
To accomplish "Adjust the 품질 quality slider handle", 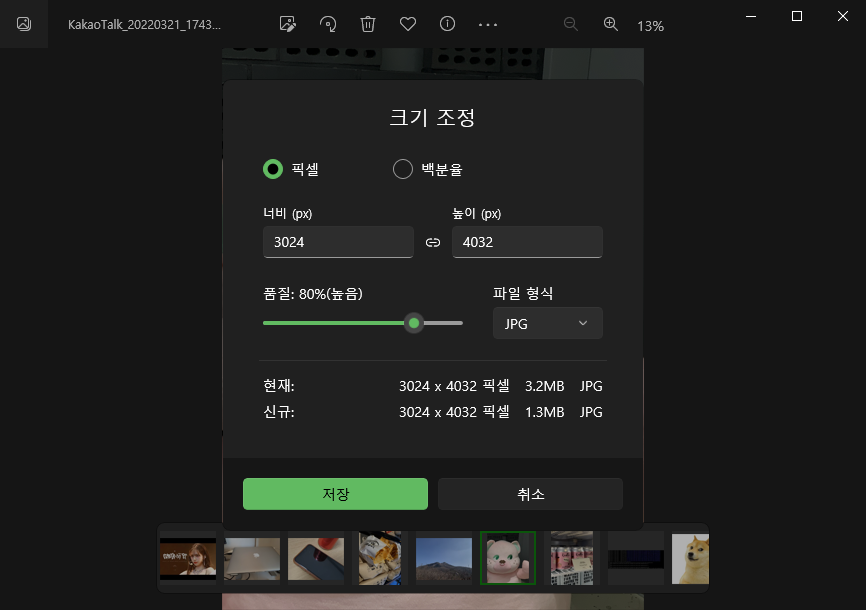I will [414, 323].
